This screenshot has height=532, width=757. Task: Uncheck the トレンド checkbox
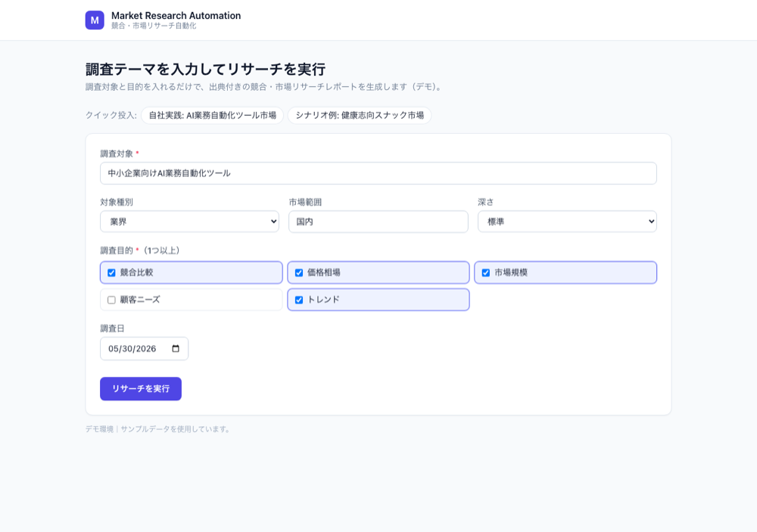coord(299,300)
